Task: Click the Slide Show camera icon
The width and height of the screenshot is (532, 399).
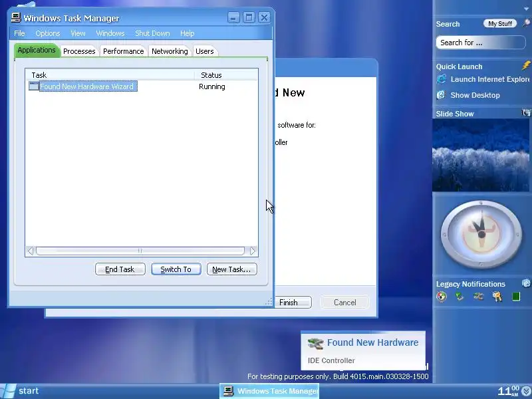Action: point(526,113)
